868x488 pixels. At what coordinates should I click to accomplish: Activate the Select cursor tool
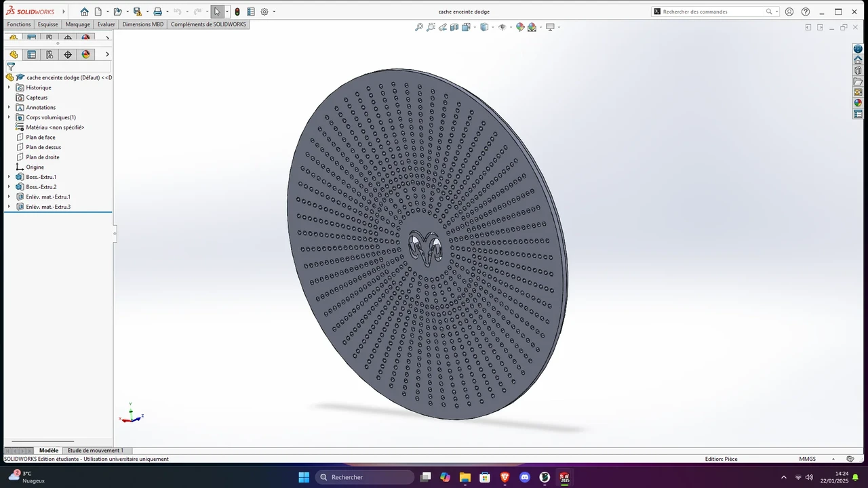[217, 12]
